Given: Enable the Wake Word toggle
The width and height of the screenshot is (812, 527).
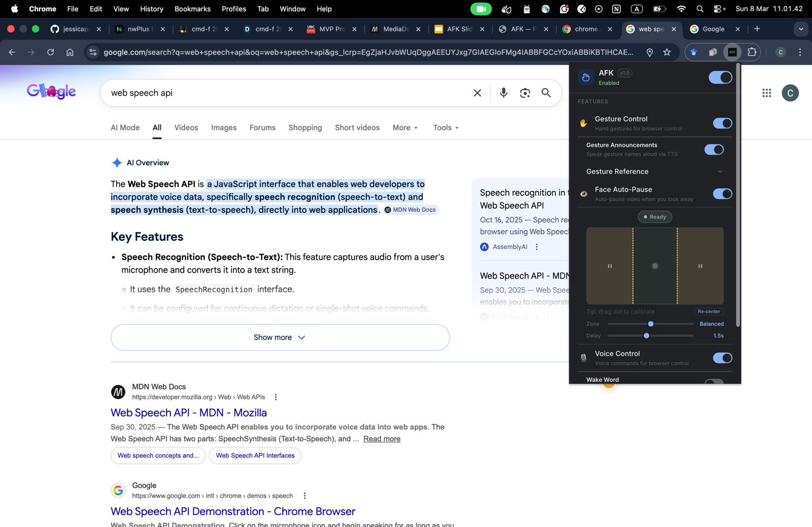Looking at the screenshot, I should tap(714, 381).
